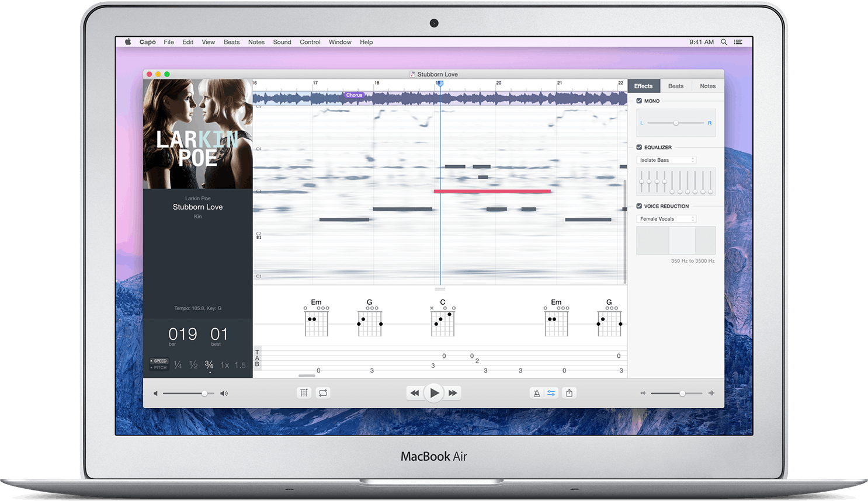Screen dimensions: 868x501
Task: Click the loud speaker volume icon
Action: pyautogui.click(x=224, y=394)
